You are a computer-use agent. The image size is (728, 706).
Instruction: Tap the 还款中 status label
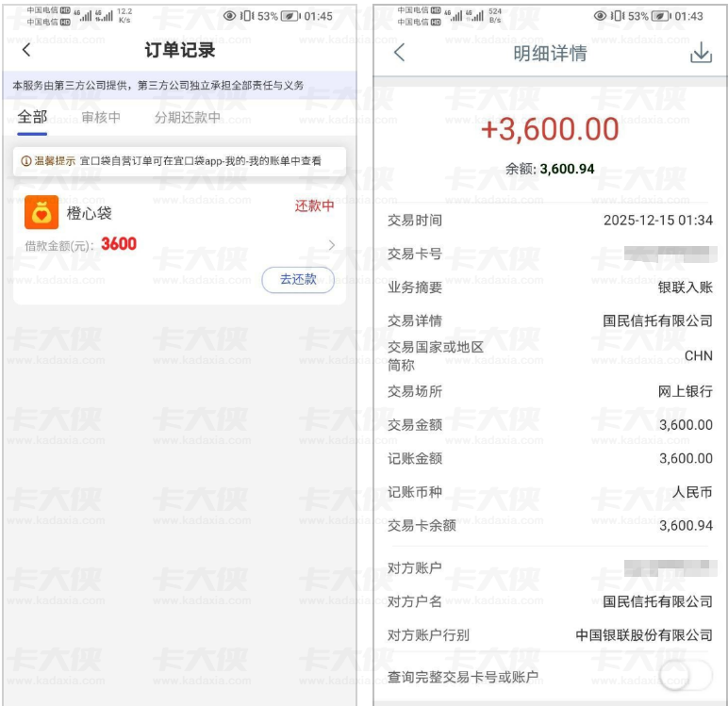(314, 205)
